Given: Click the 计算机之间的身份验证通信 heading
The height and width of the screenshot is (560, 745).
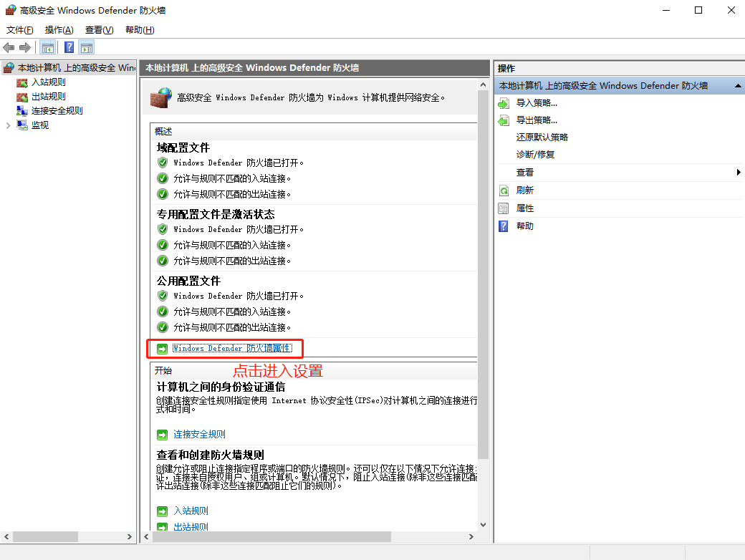Looking at the screenshot, I should pyautogui.click(x=221, y=387).
